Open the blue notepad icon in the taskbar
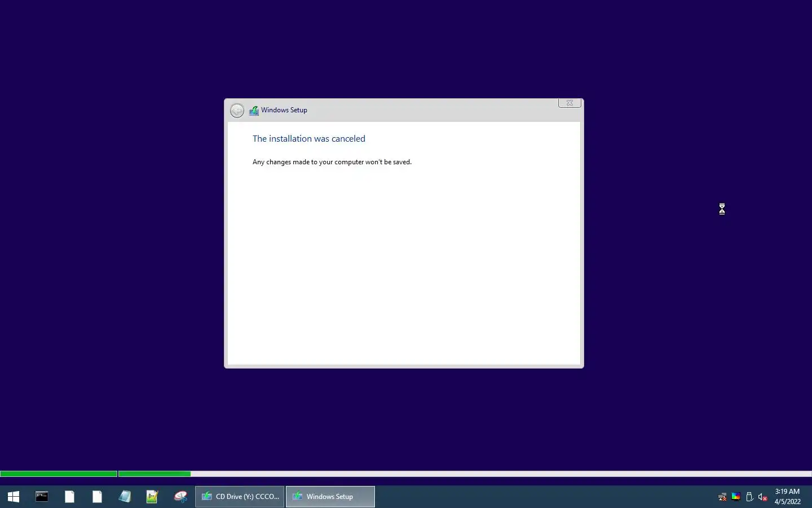This screenshot has width=812, height=508. 125,497
